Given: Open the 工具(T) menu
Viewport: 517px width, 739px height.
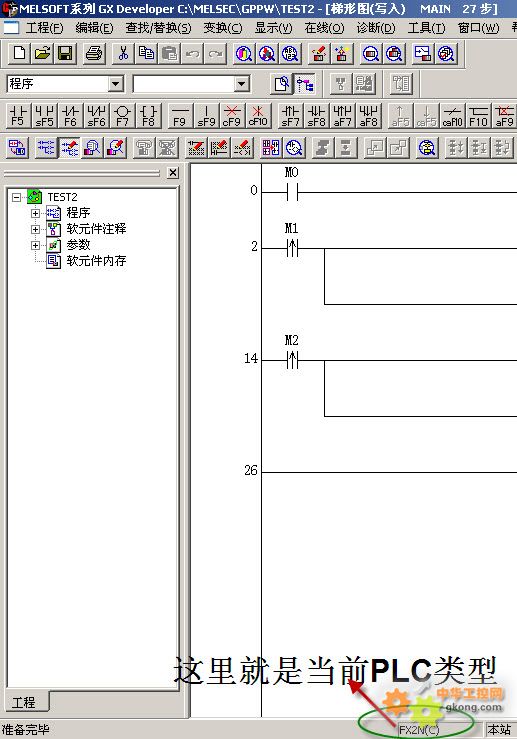Looking at the screenshot, I should (x=427, y=28).
